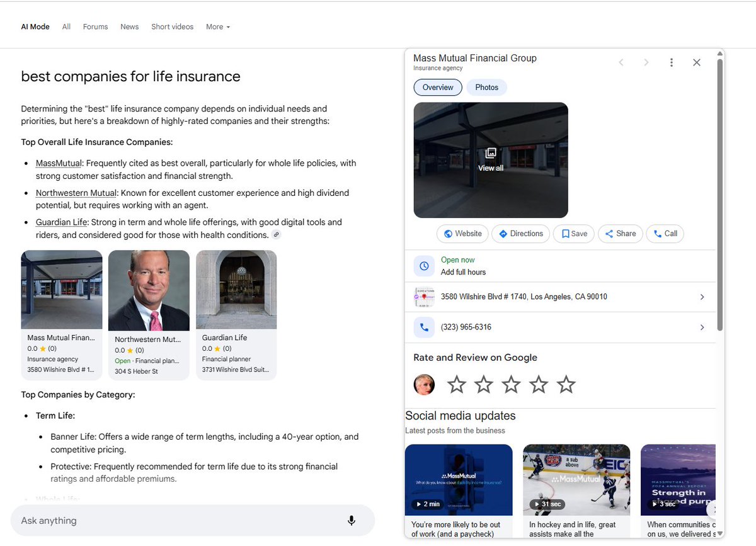
Task: Get Directions to the business
Action: [521, 234]
